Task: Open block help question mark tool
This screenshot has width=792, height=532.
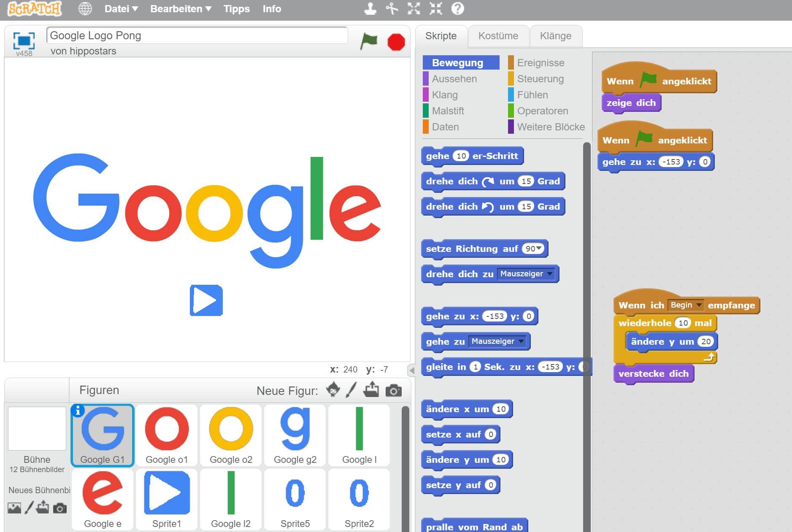Action: pos(458,9)
